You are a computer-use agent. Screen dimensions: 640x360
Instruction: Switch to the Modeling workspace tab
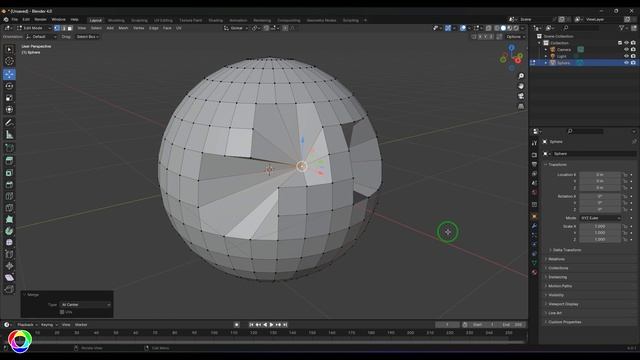point(116,20)
